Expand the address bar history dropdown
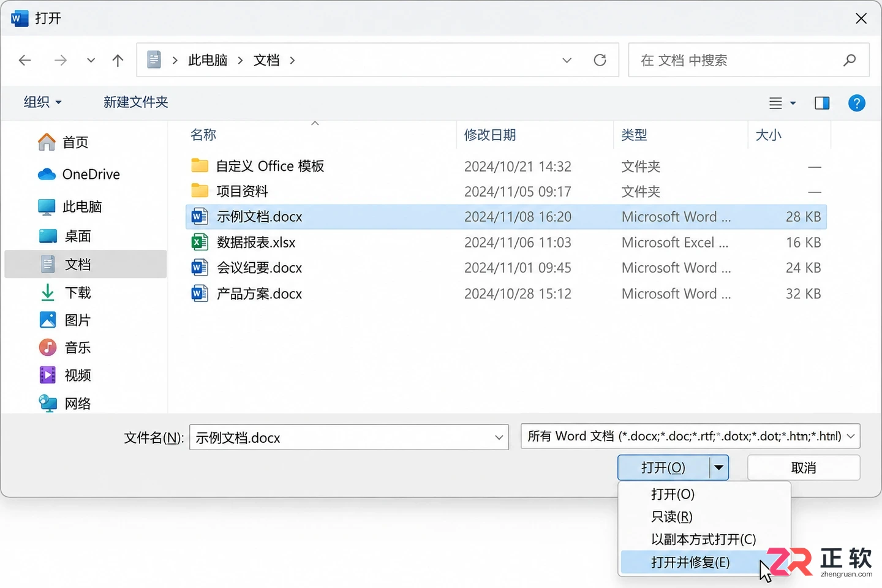 tap(567, 60)
